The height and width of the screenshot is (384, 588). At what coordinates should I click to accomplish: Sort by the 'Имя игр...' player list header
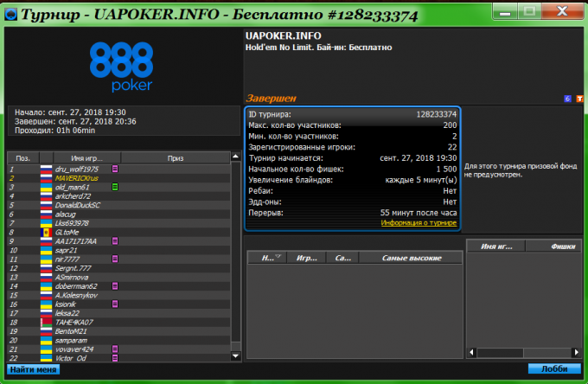(x=87, y=158)
